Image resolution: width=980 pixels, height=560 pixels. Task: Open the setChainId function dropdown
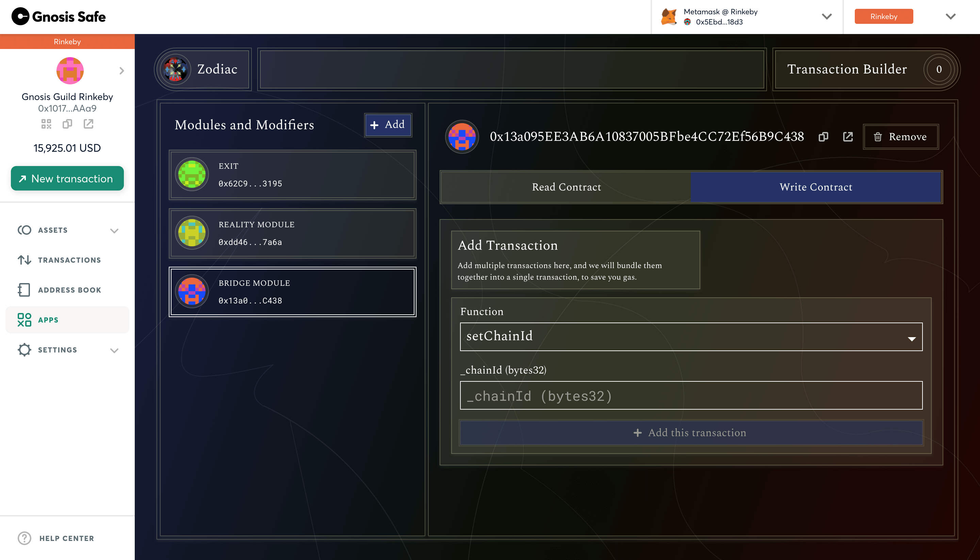[691, 337]
